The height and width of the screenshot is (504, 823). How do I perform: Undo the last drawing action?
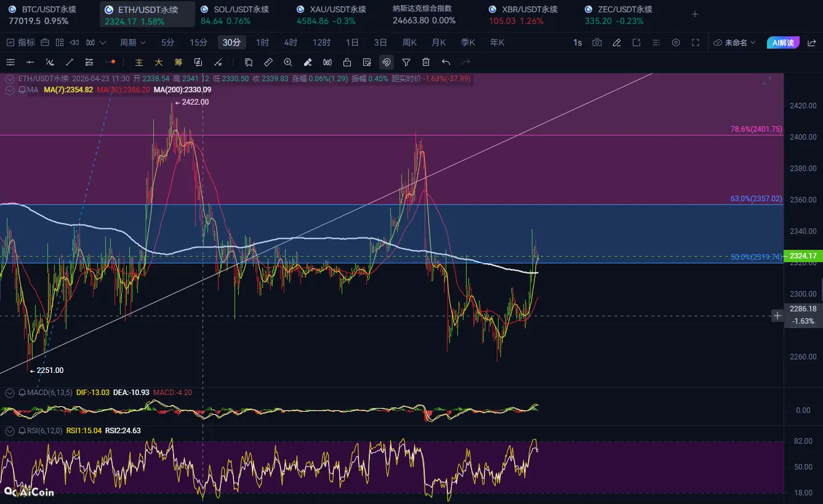pos(446,62)
